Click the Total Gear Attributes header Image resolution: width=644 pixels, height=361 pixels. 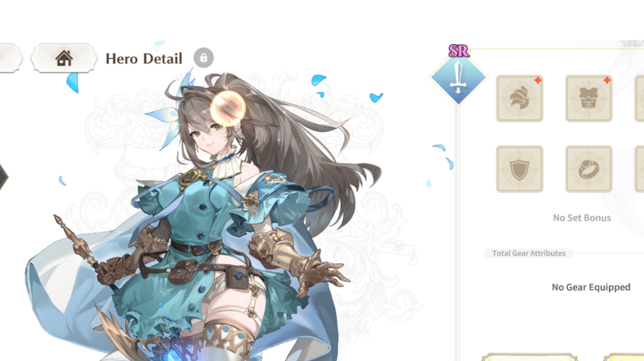(528, 253)
